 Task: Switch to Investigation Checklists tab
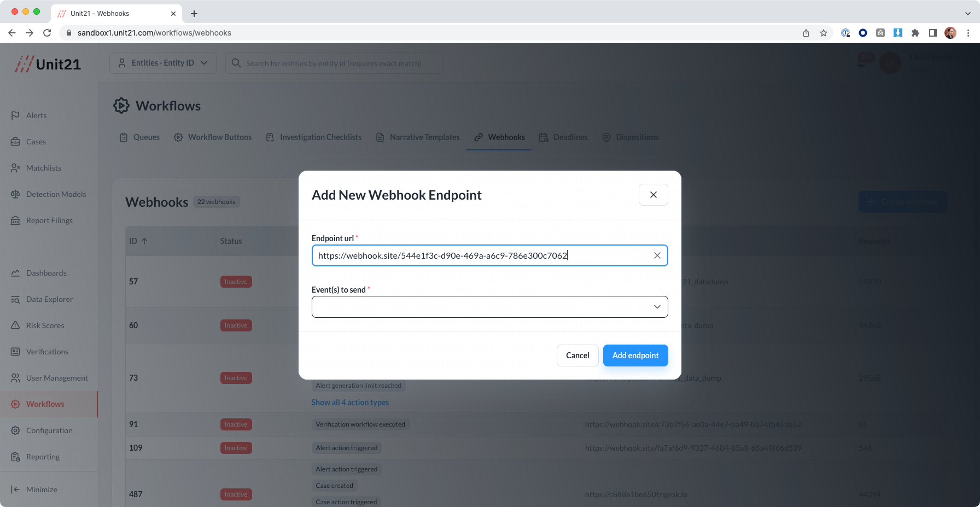tap(314, 137)
